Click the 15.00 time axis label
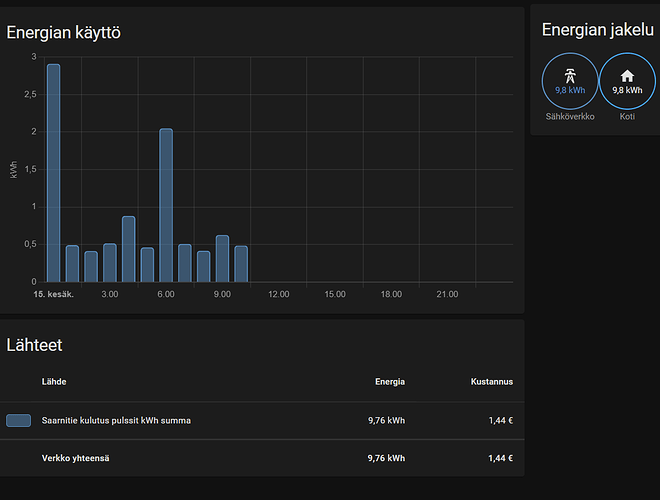This screenshot has height=500, width=660. point(335,294)
